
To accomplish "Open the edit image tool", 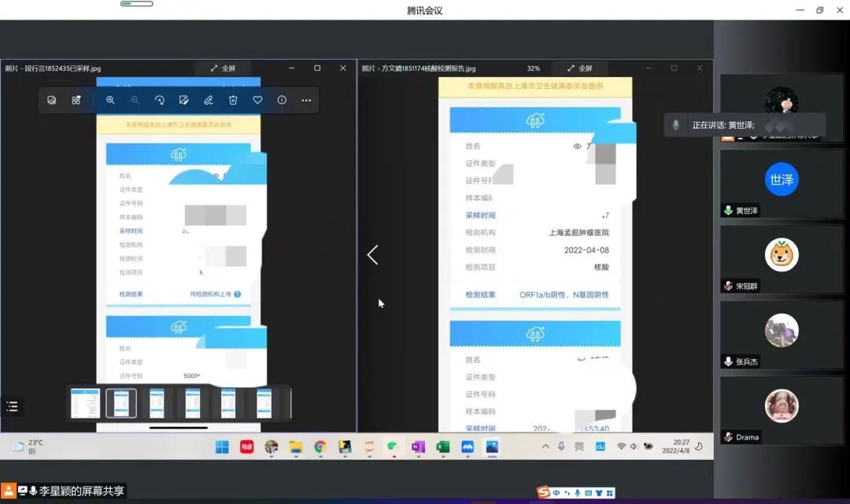I will coord(183,101).
